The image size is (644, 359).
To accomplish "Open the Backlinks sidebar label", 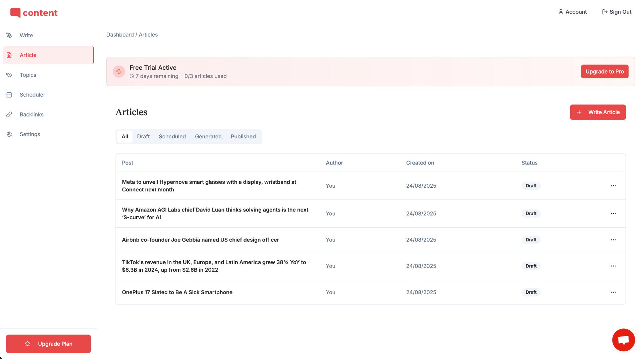I will tap(32, 115).
